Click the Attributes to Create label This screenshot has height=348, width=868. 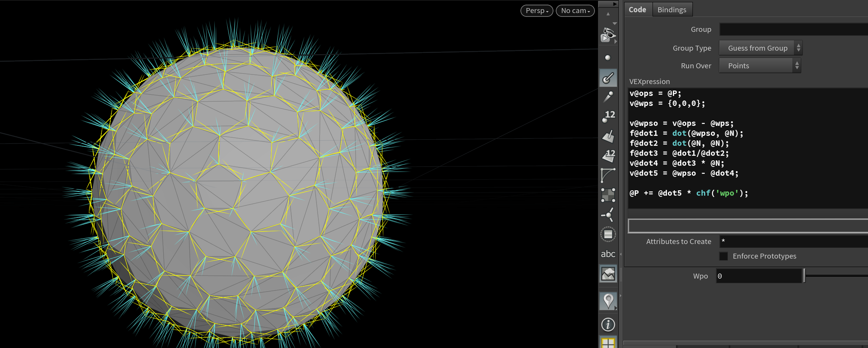(679, 241)
